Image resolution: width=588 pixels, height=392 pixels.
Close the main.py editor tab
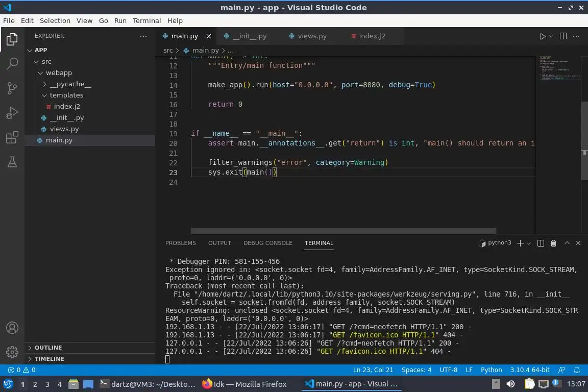208,36
